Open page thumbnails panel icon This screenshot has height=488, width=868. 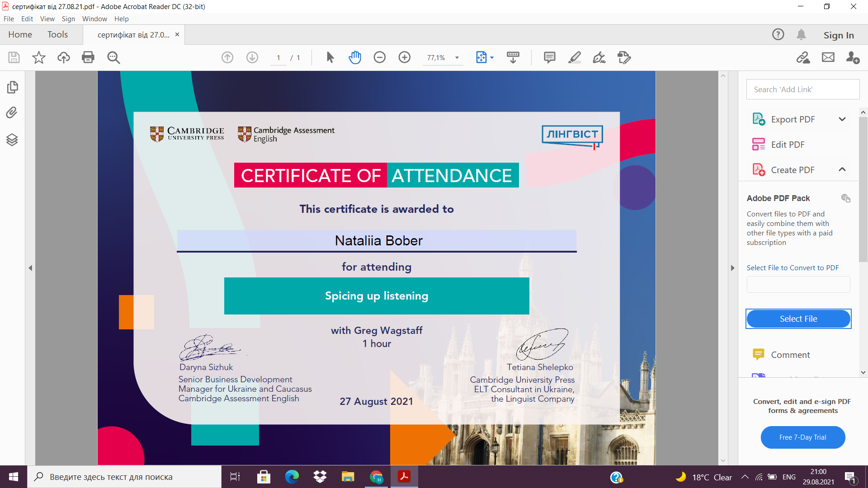12,87
